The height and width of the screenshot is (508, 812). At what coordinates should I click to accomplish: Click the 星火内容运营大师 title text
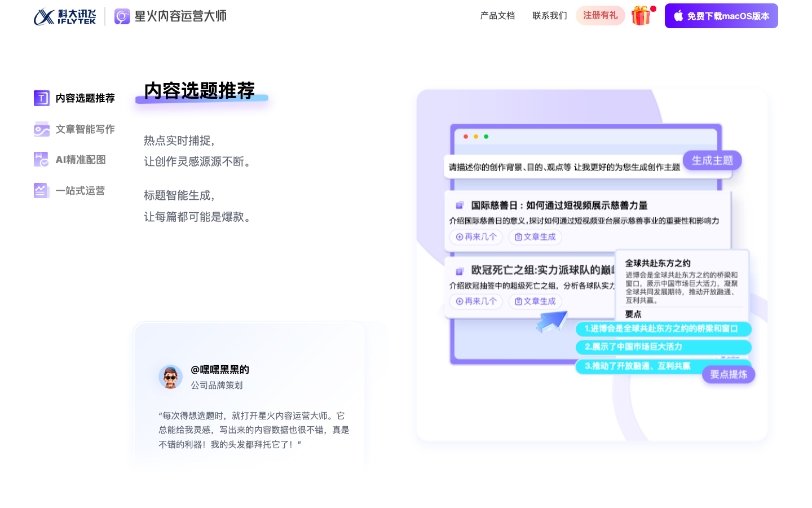[x=180, y=16]
